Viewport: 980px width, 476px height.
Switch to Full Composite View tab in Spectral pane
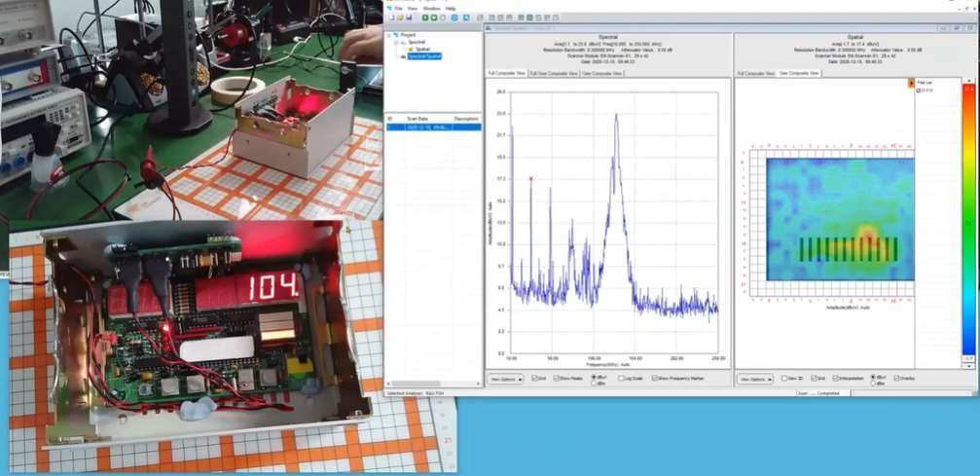[x=506, y=73]
